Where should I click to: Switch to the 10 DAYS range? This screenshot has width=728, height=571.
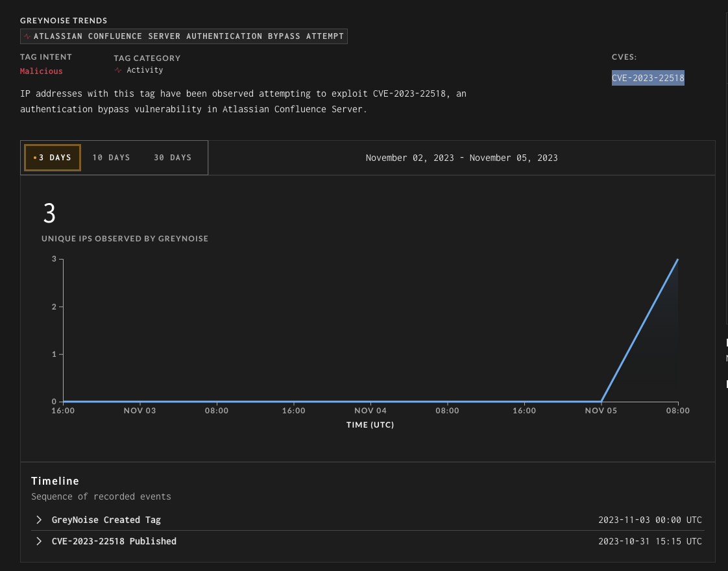pyautogui.click(x=111, y=158)
